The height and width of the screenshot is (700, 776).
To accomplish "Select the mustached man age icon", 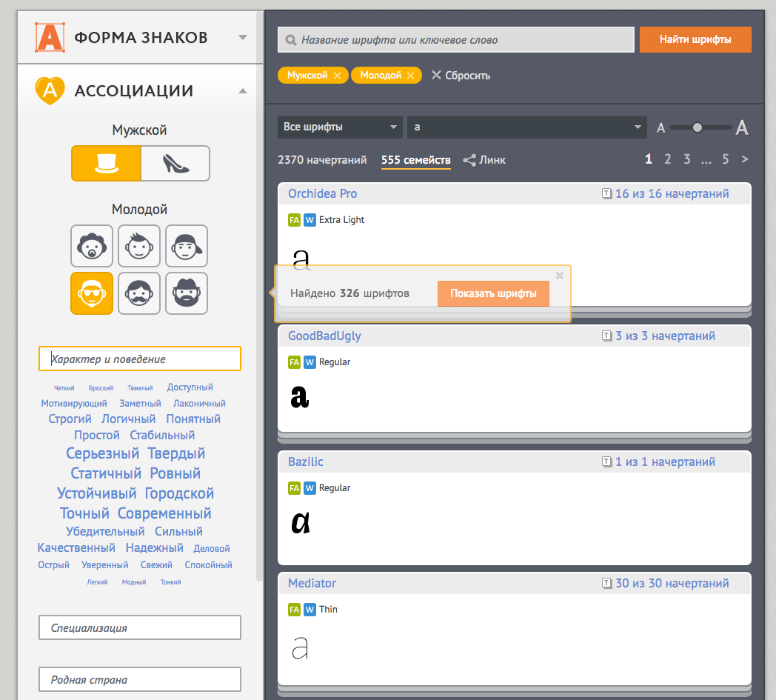I will (139, 293).
